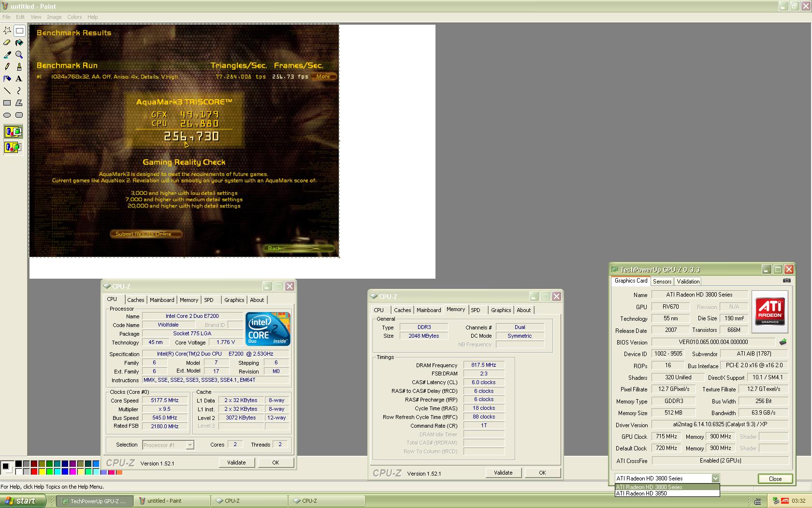Select the Curve tool in Paint
Screen dimensions: 812x508
click(19, 90)
